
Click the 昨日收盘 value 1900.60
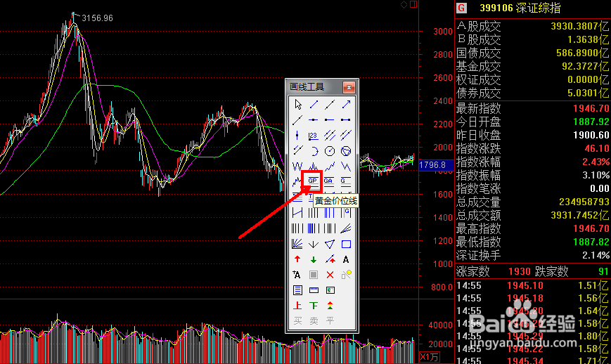(591, 135)
